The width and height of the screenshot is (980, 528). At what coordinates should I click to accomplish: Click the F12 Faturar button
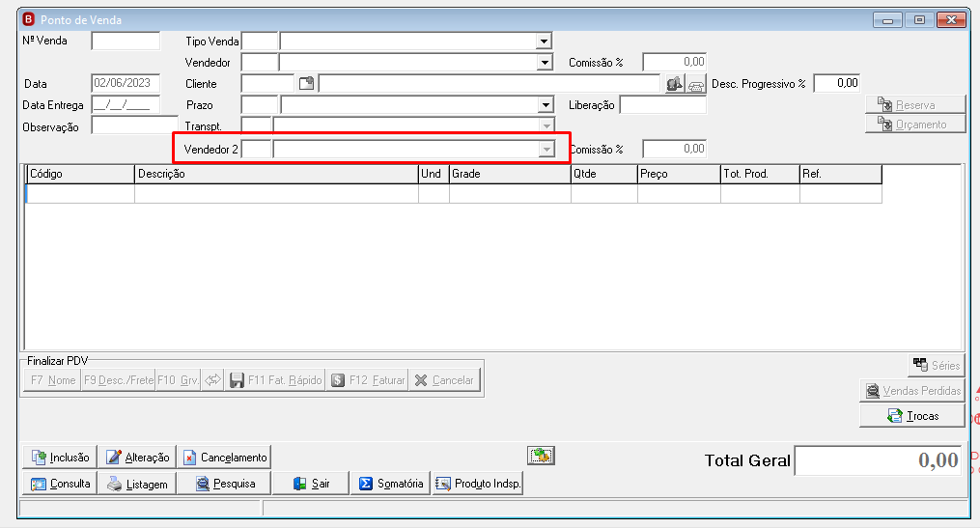pyautogui.click(x=367, y=380)
